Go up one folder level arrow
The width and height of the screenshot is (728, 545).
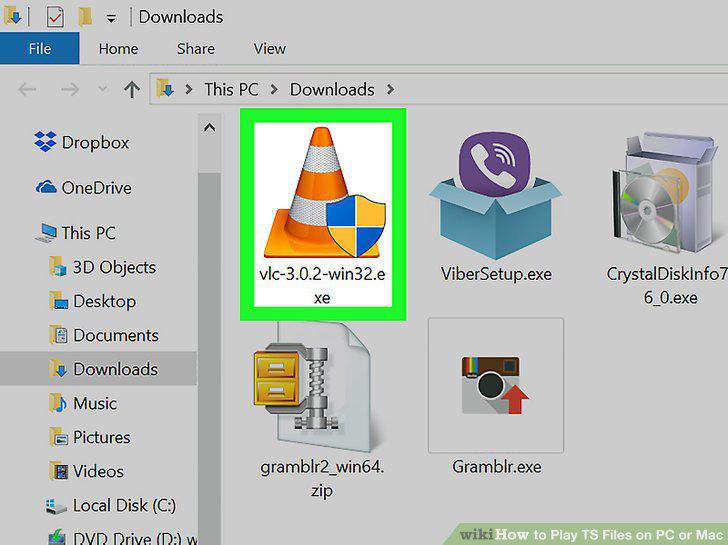132,89
